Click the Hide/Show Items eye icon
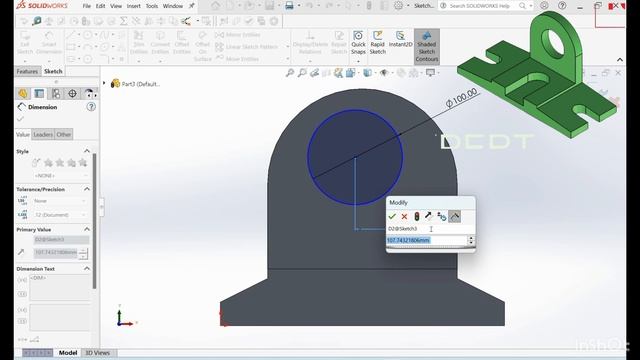640x360 pixels. [x=384, y=73]
